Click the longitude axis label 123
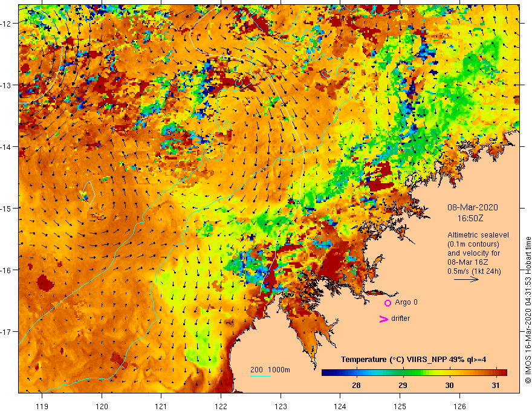The image size is (532, 411). [281, 406]
